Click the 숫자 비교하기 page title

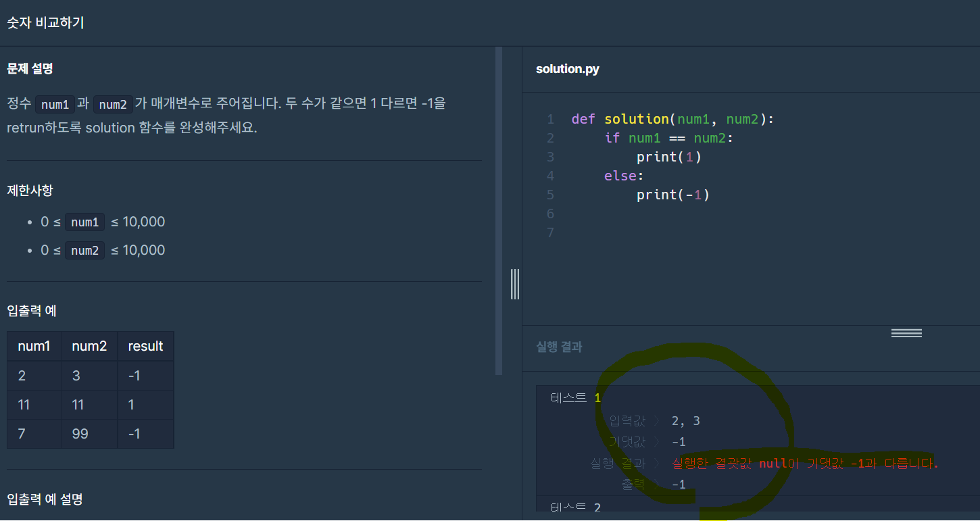click(x=45, y=23)
